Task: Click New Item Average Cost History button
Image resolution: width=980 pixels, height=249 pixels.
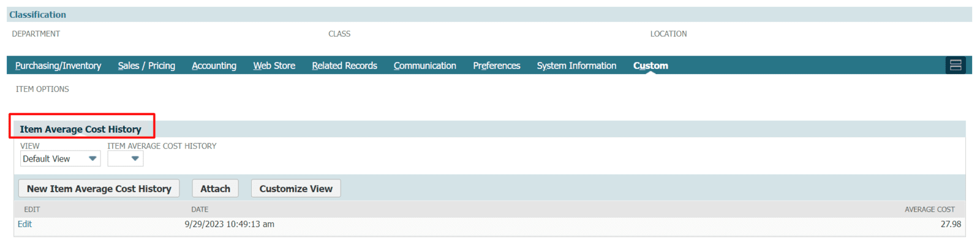Action: (99, 188)
